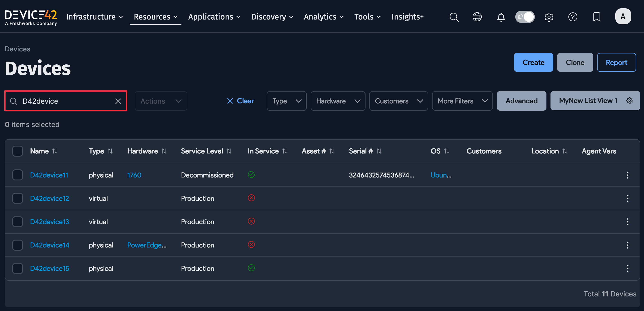
Task: Open the notifications bell
Action: point(501,17)
